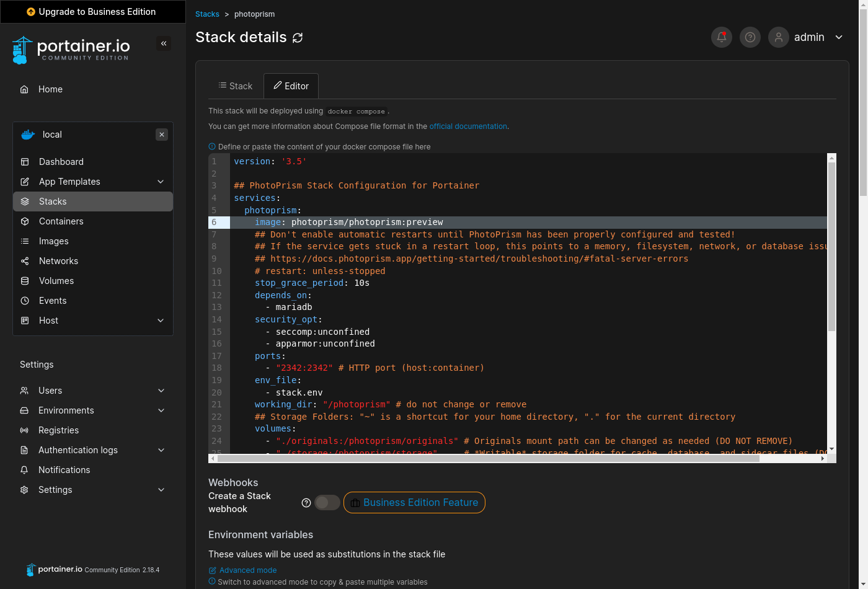Open the help question mark icon

750,37
